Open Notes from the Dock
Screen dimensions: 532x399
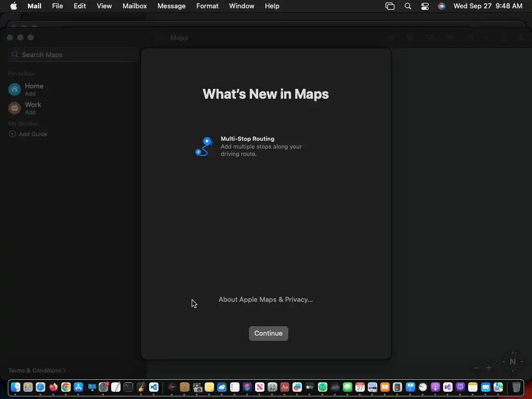(x=473, y=387)
